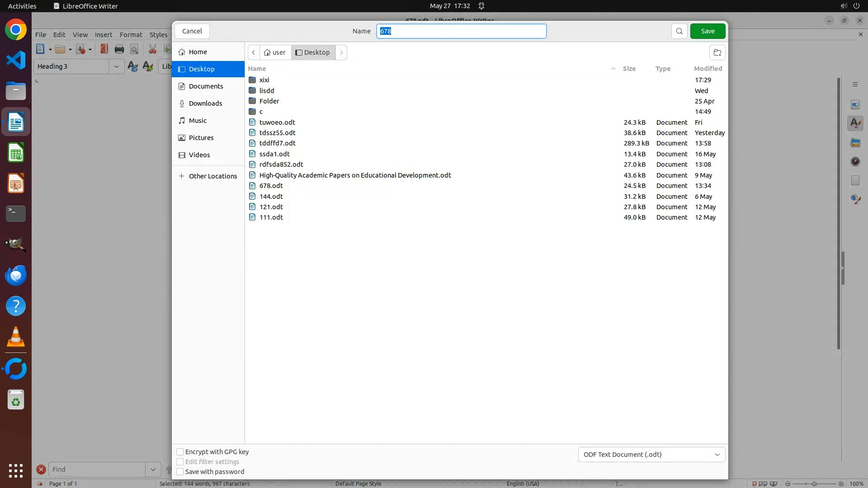The width and height of the screenshot is (868, 488).
Task: Expand the Find toolbar dropdown arrow
Action: (153, 469)
